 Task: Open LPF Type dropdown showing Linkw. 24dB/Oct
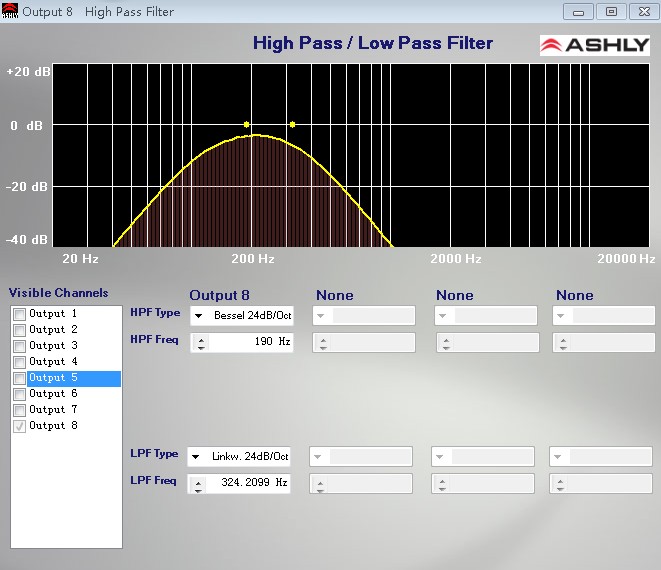pos(239,456)
